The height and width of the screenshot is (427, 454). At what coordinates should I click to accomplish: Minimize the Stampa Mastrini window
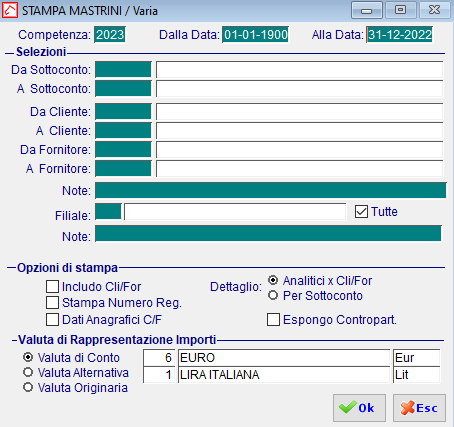[367, 10]
